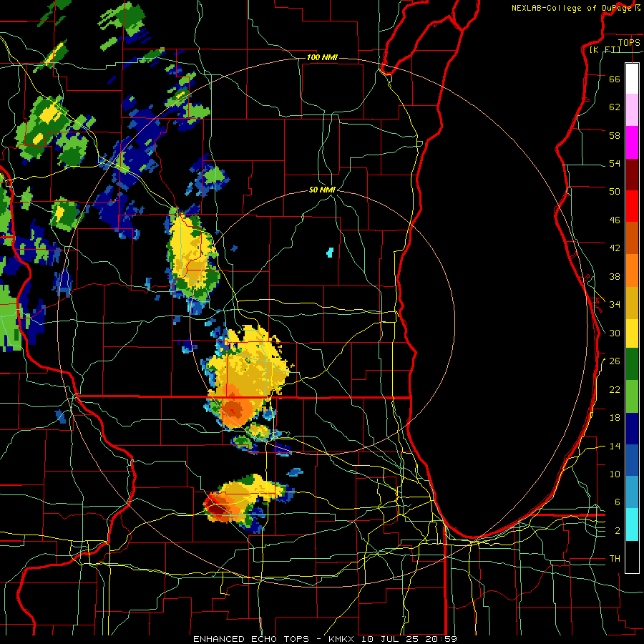Click the 46 value on the legend

[x=615, y=220]
